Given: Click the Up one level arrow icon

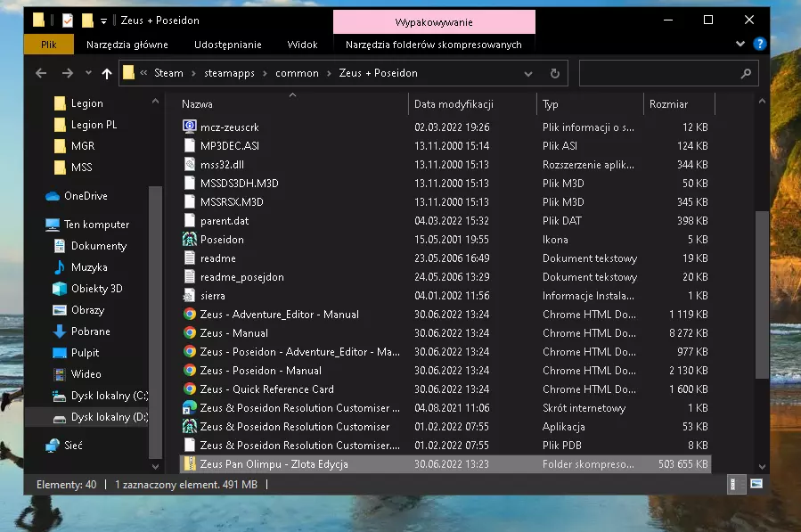Looking at the screenshot, I should tap(107, 73).
